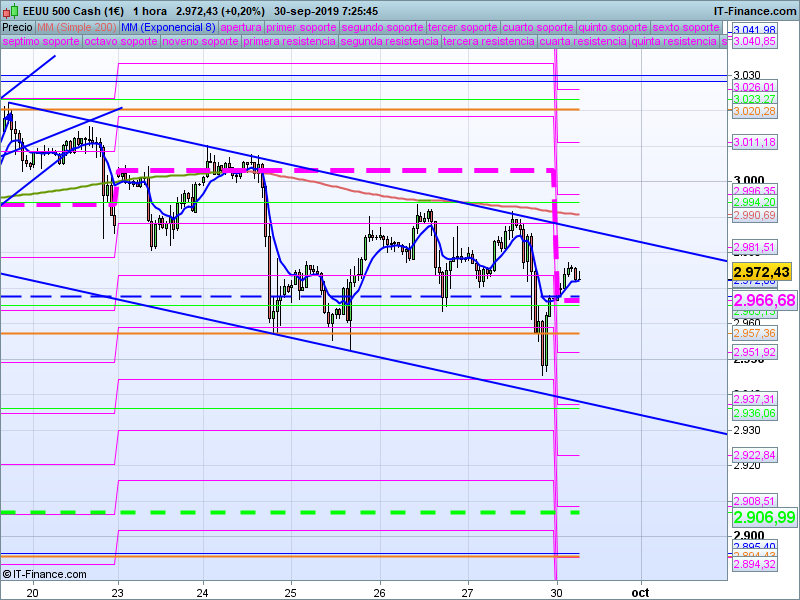Select the 1 hora timeframe label
Screen dimensions: 800x600
click(x=150, y=11)
